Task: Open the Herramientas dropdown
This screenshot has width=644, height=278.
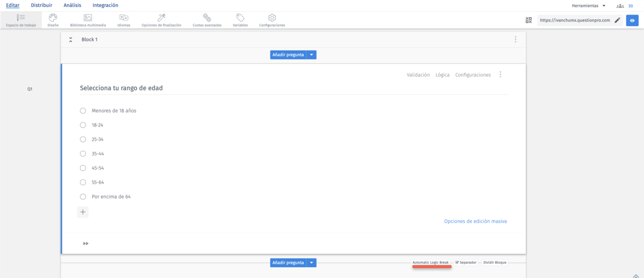Action: (589, 5)
